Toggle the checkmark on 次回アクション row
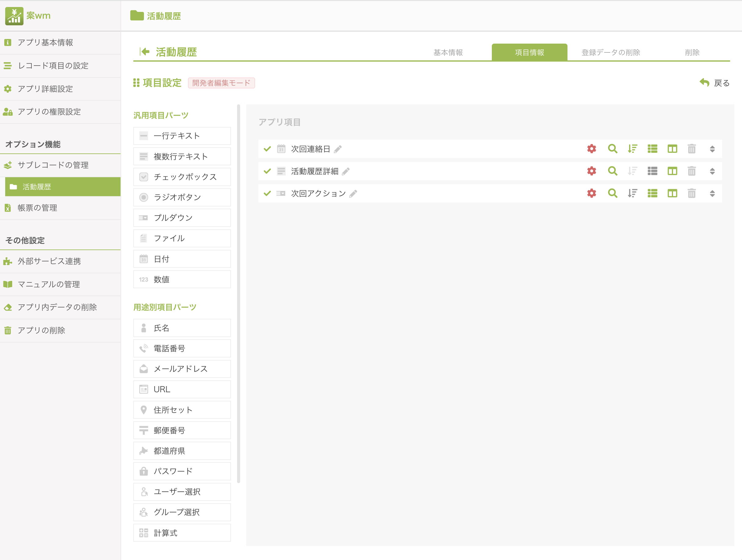The width and height of the screenshot is (742, 560). pos(267,193)
